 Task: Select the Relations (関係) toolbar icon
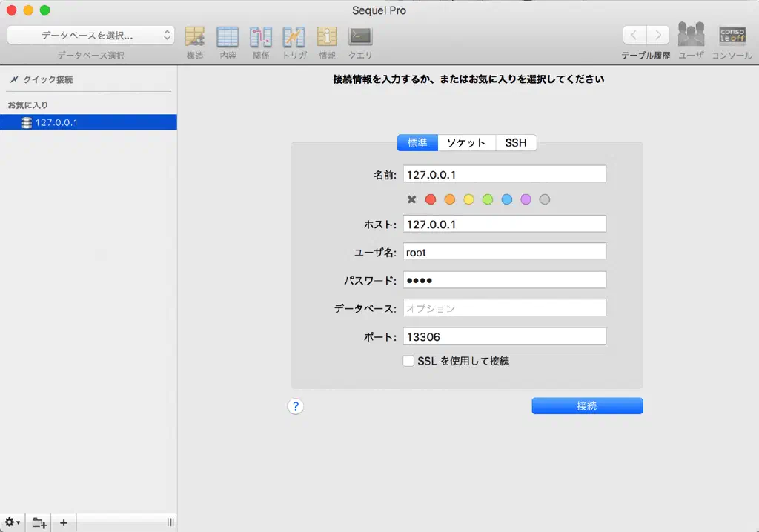coord(260,37)
